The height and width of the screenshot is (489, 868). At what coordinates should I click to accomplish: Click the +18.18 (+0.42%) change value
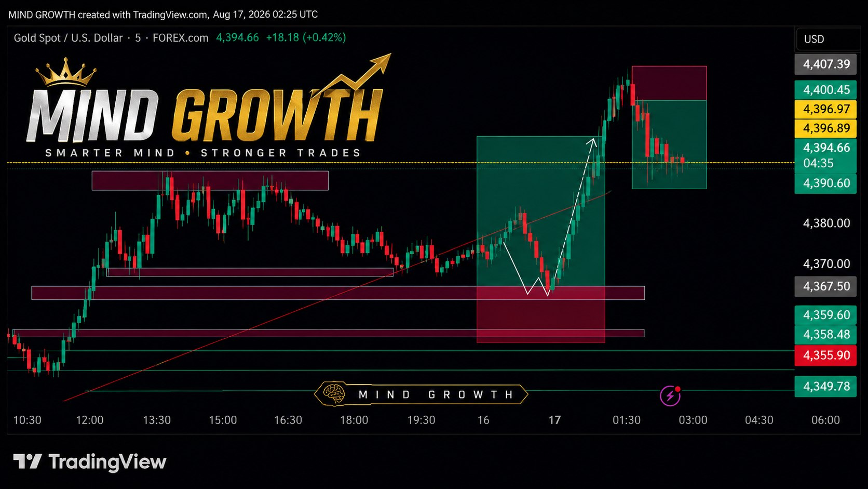coord(306,37)
